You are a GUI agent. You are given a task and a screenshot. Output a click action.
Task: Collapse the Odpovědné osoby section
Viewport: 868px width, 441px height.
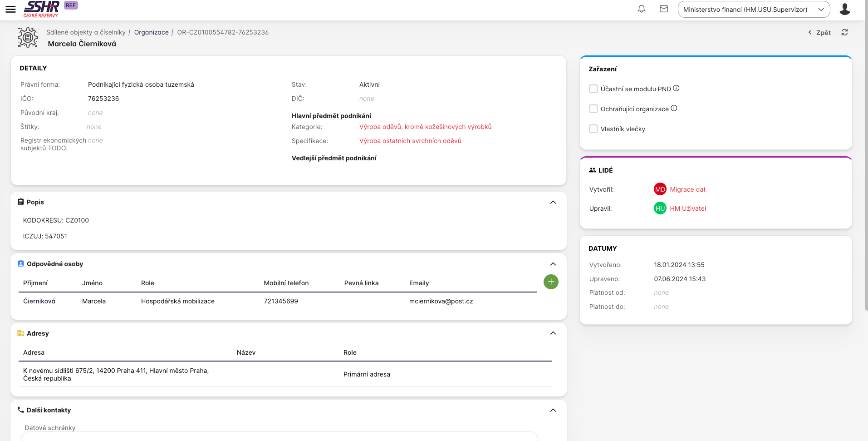tap(553, 264)
